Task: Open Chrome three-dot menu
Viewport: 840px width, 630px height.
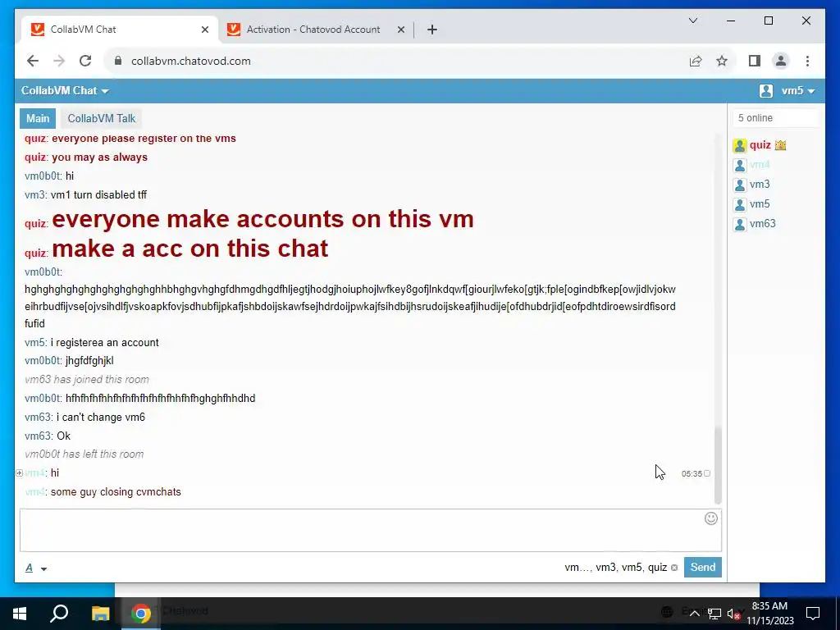Action: point(807,61)
